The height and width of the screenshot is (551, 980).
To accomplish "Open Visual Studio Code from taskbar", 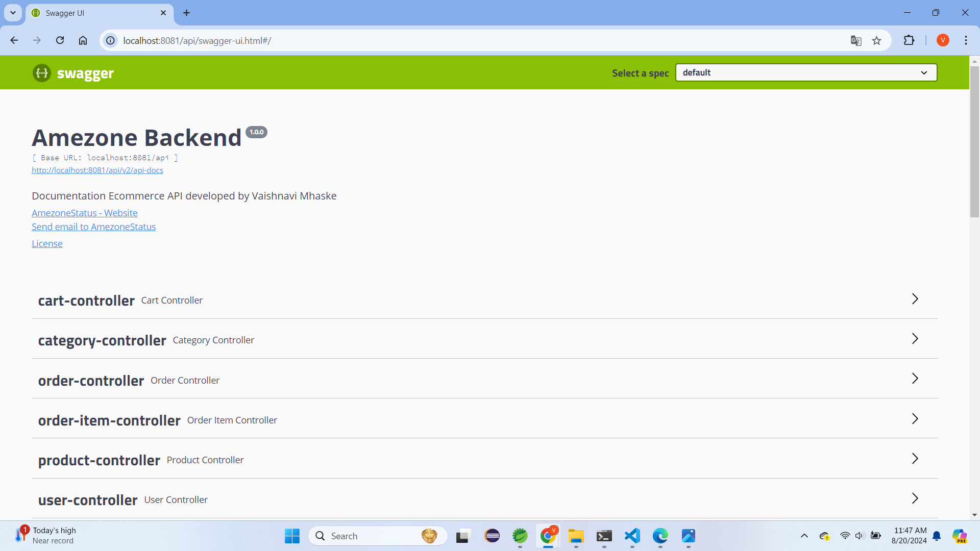I will pyautogui.click(x=632, y=536).
